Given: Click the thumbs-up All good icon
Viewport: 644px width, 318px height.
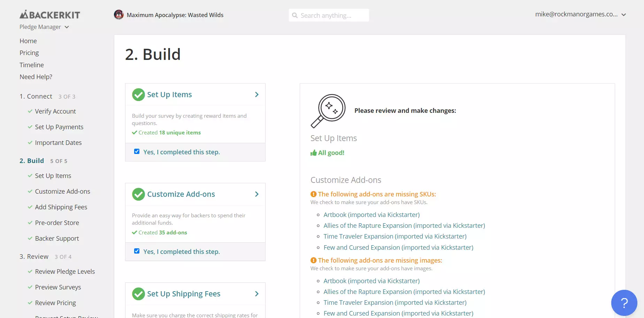Looking at the screenshot, I should click(x=314, y=153).
